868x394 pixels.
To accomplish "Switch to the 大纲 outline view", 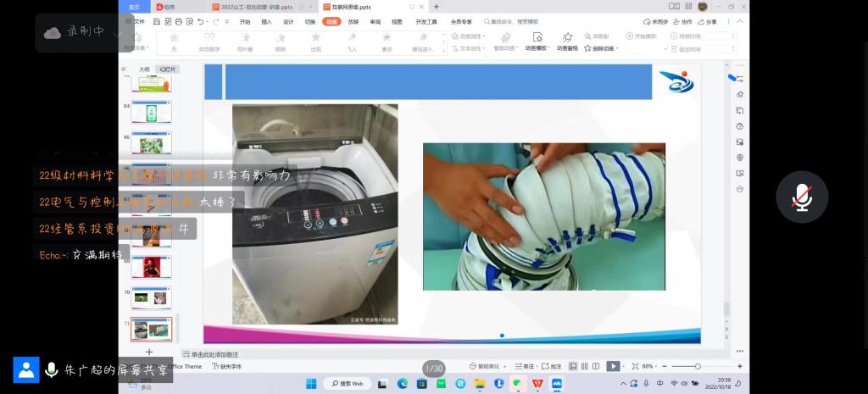I will pos(144,69).
